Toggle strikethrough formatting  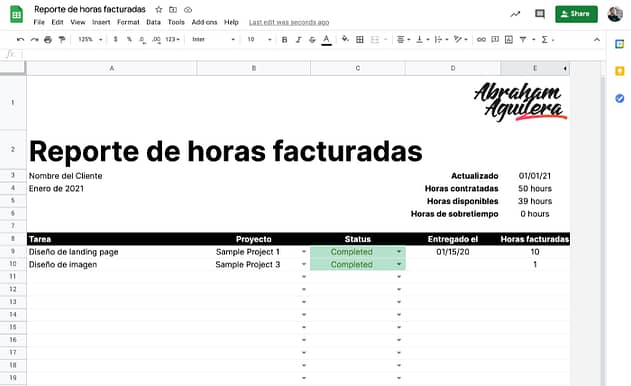pos(312,39)
